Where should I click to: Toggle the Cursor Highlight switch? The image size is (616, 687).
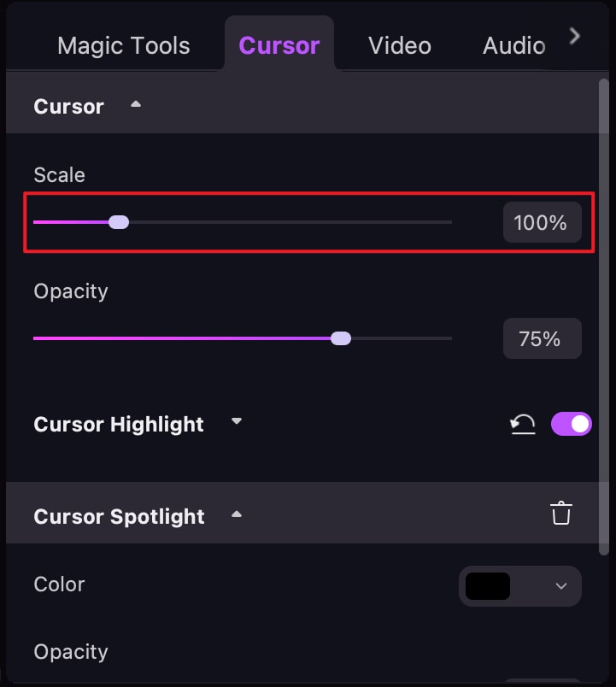(572, 424)
